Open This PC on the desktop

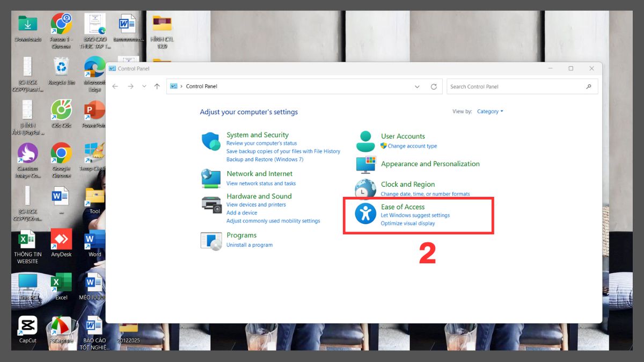[x=28, y=286]
